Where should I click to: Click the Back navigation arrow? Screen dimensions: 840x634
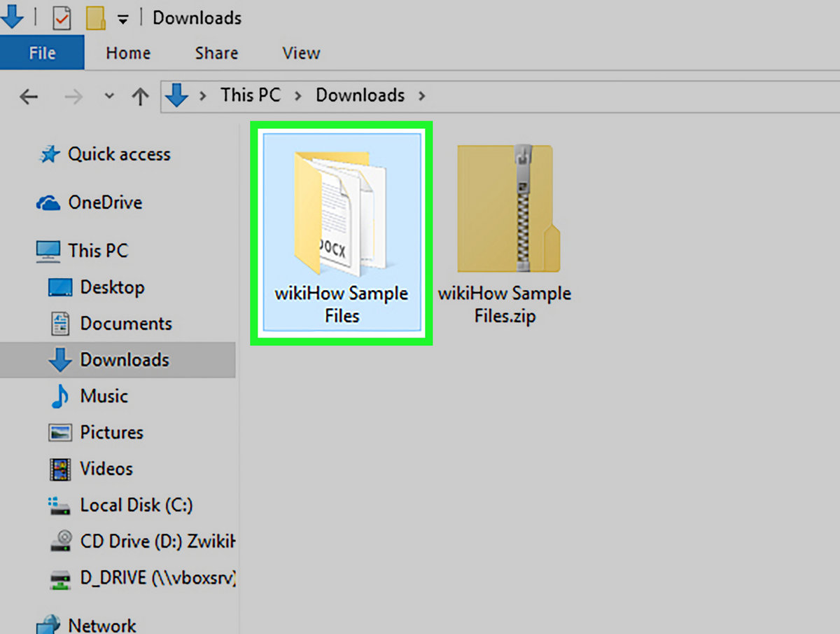coord(29,96)
